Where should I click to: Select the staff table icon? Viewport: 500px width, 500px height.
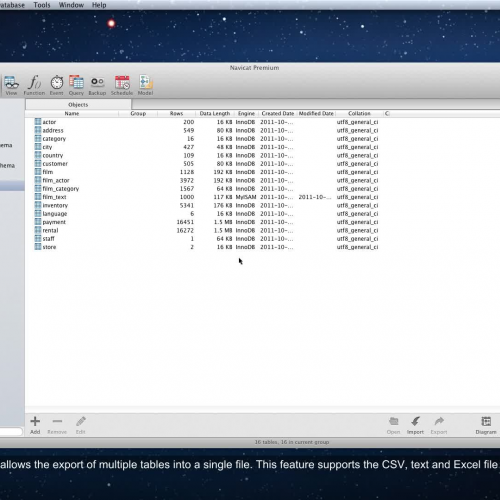(x=38, y=238)
